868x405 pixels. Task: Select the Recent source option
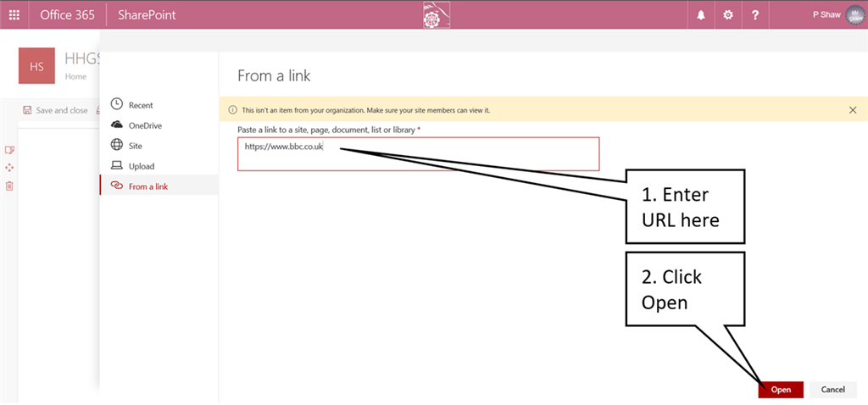(x=159, y=105)
